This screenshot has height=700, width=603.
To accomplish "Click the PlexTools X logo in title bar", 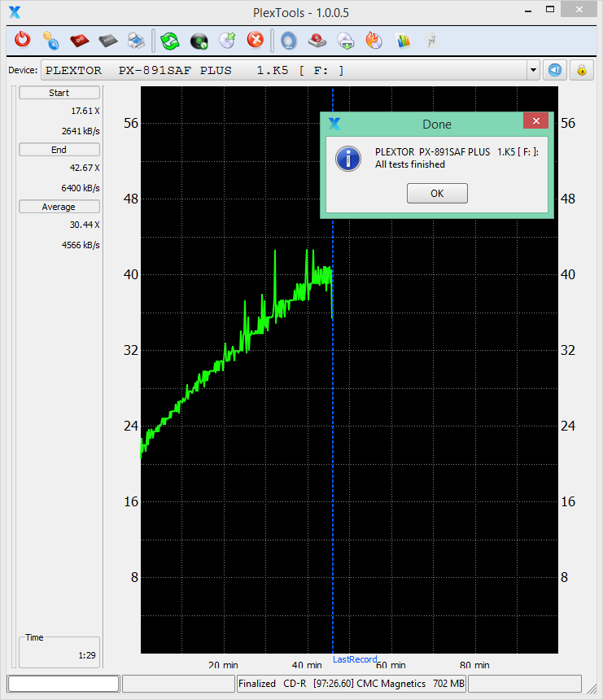I will tap(15, 12).
